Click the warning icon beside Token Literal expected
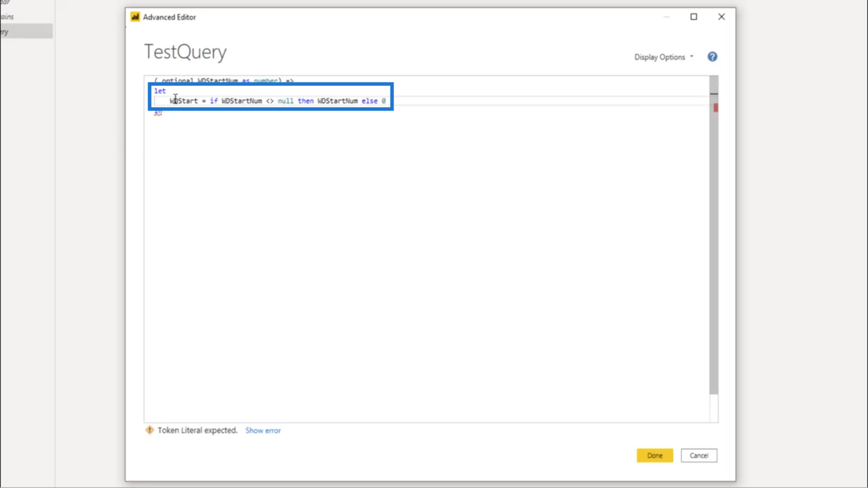Image resolution: width=868 pixels, height=488 pixels. coord(149,430)
